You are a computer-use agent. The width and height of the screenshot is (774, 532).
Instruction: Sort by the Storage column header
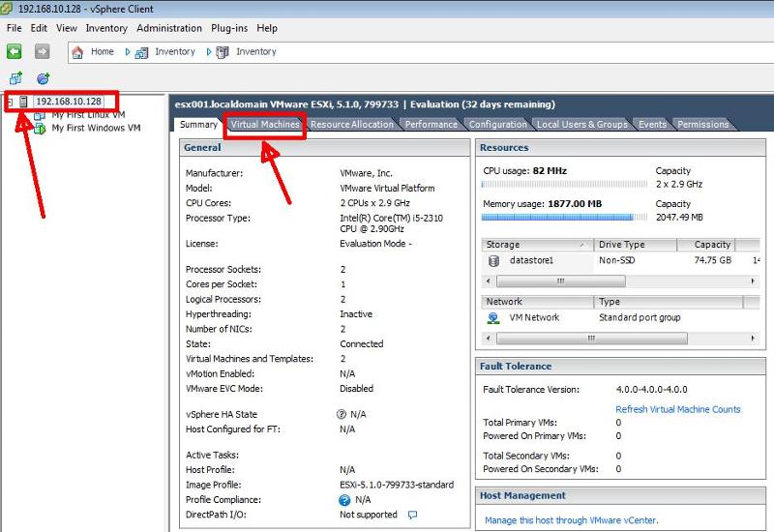coord(537,245)
